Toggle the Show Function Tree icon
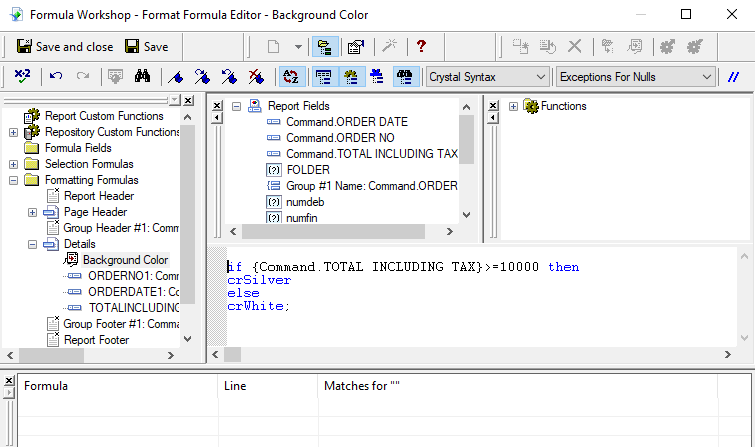Screen dimensions: 755x447 click(351, 77)
